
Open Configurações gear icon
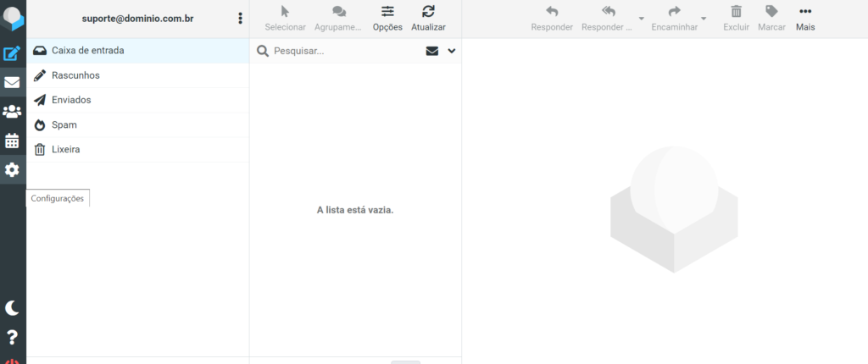(x=12, y=170)
